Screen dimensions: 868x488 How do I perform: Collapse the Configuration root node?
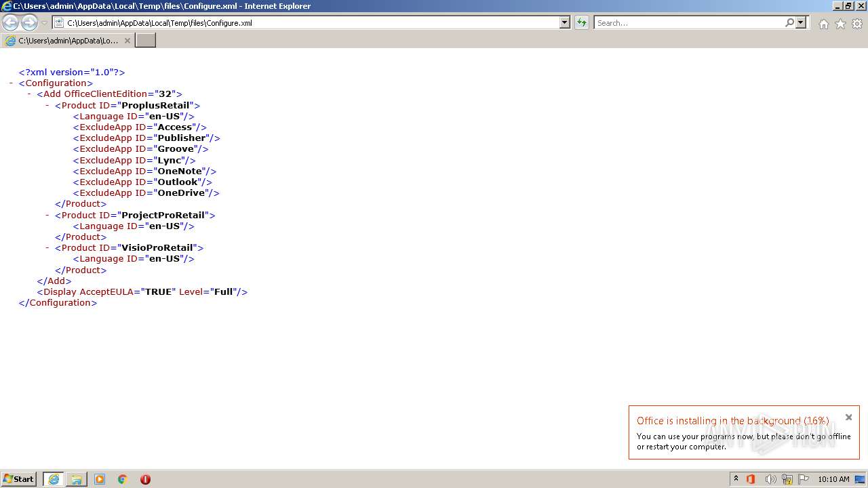point(12,83)
